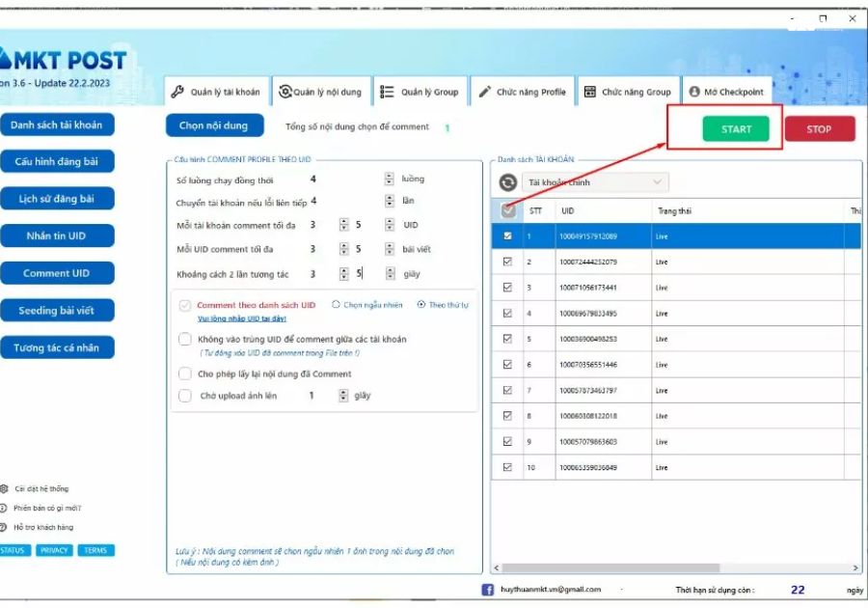The image size is (868, 608).
Task: Adjust Khoảng cách 2 lần tương tác minimum stepper
Action: pyautogui.click(x=343, y=273)
